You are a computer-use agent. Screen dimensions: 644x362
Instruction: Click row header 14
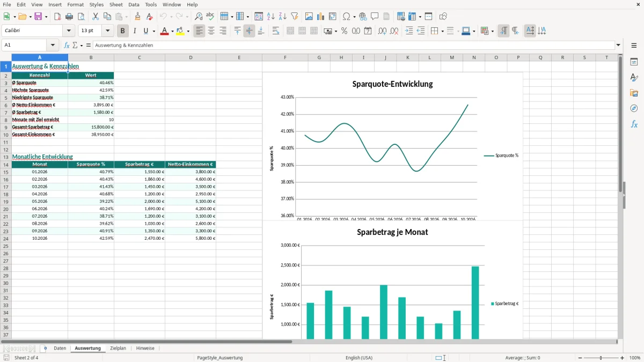click(x=5, y=165)
